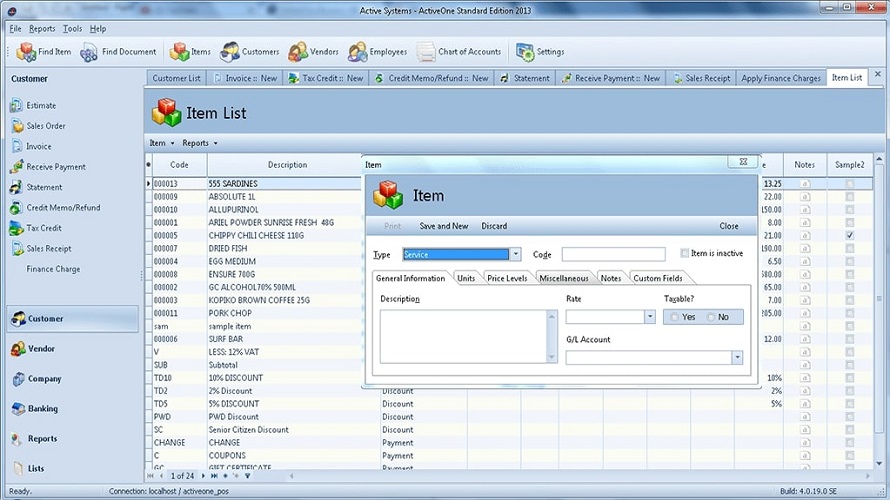Open the Tools menu

pyautogui.click(x=72, y=28)
